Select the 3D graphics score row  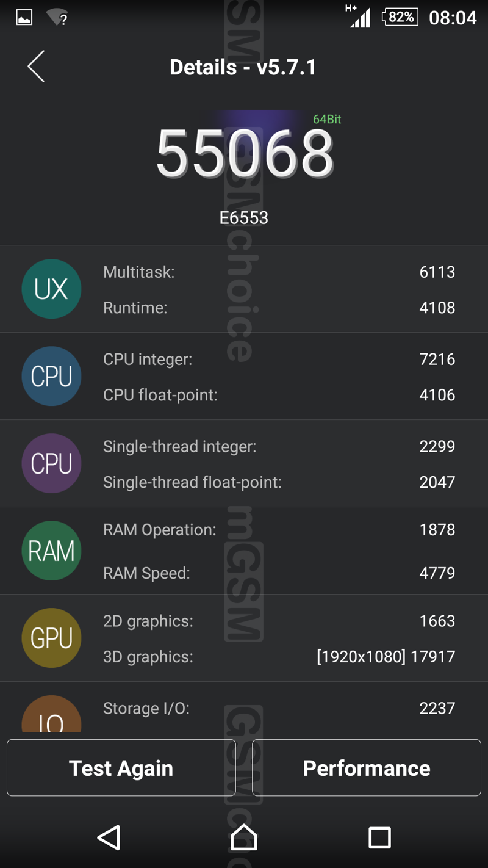(279, 657)
